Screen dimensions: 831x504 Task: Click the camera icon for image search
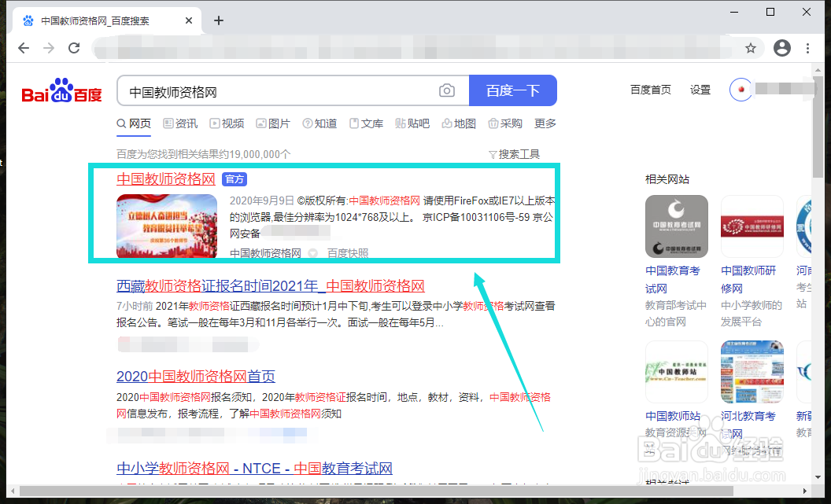pyautogui.click(x=447, y=90)
